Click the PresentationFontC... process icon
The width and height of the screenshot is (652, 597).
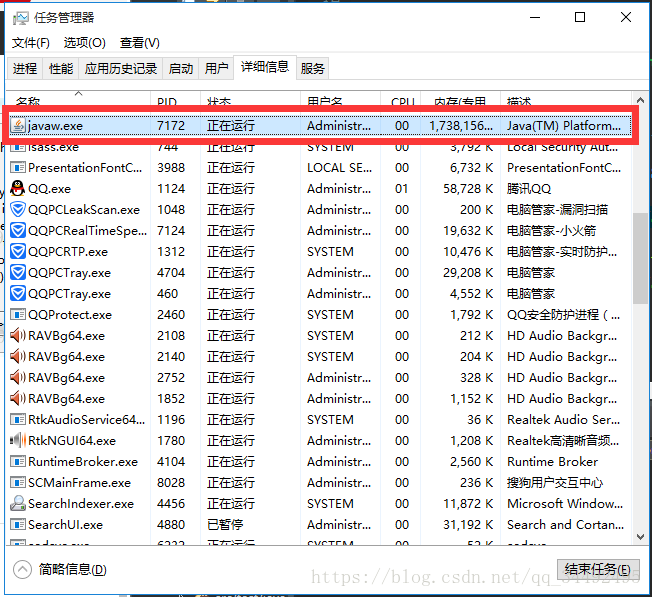click(x=17, y=168)
